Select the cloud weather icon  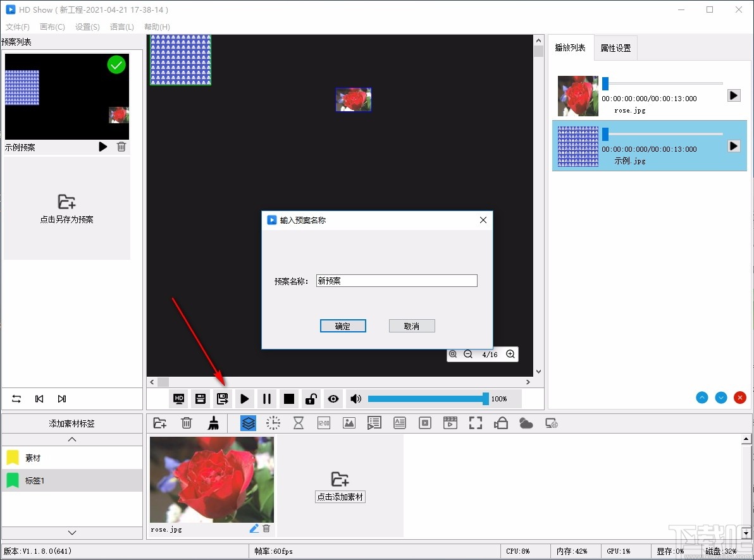(x=526, y=423)
